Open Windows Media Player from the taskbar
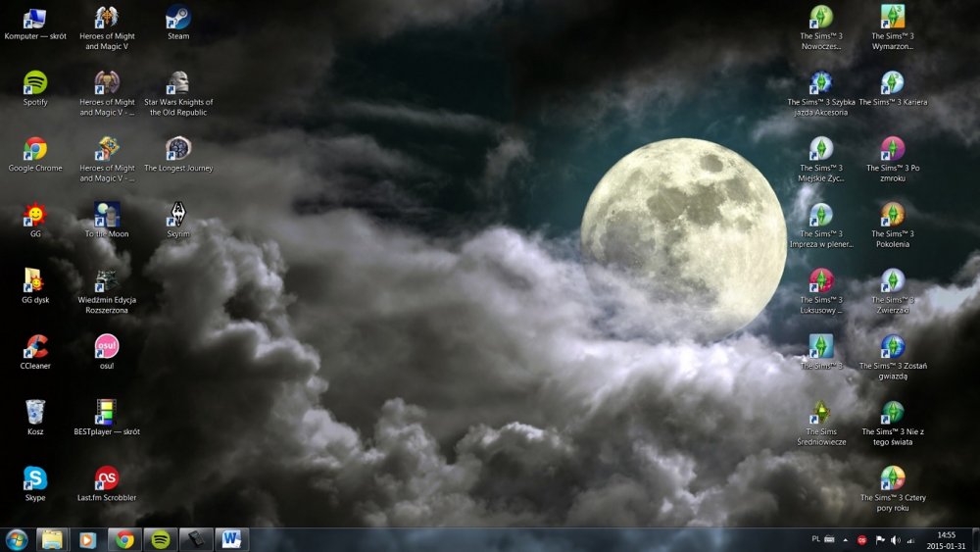The width and height of the screenshot is (980, 552). click(x=88, y=539)
